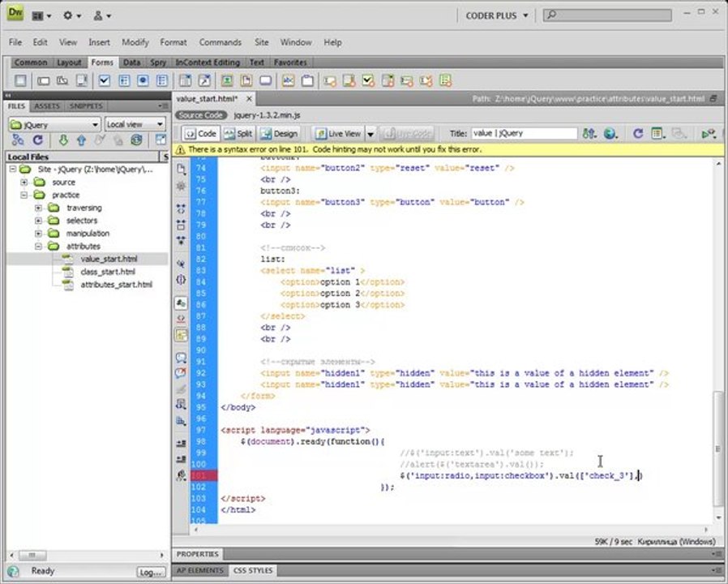This screenshot has height=584, width=728.
Task: Synchronize files icon in Files panel
Action: click(136, 140)
